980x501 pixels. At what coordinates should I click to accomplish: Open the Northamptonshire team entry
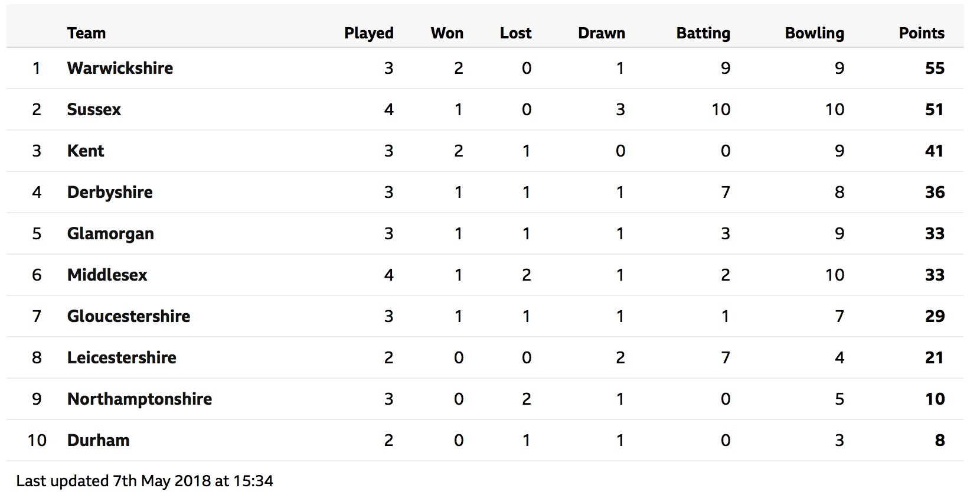tap(139, 399)
